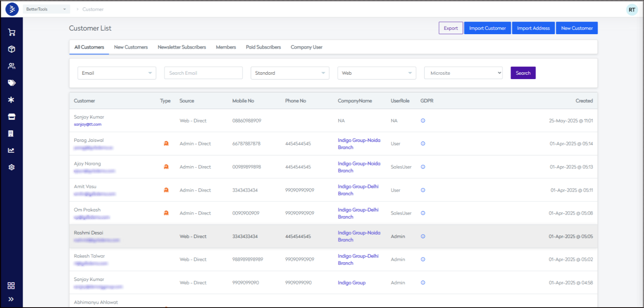The image size is (644, 308).
Task: Switch to the Newsletter Subscribers tab
Action: (x=182, y=47)
